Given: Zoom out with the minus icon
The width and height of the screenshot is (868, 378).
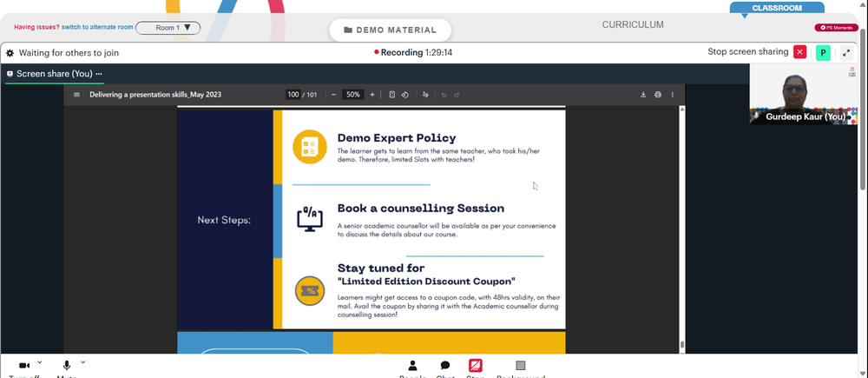Looking at the screenshot, I should 333,95.
